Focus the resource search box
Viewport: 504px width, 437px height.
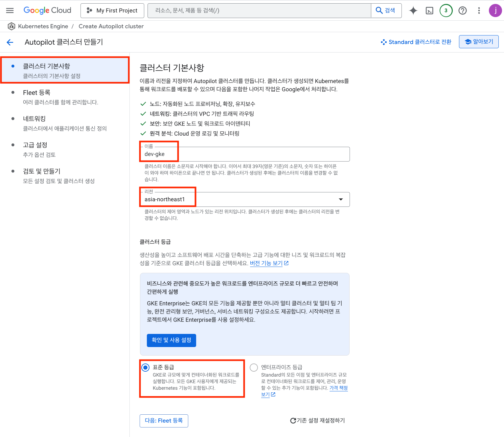[259, 11]
